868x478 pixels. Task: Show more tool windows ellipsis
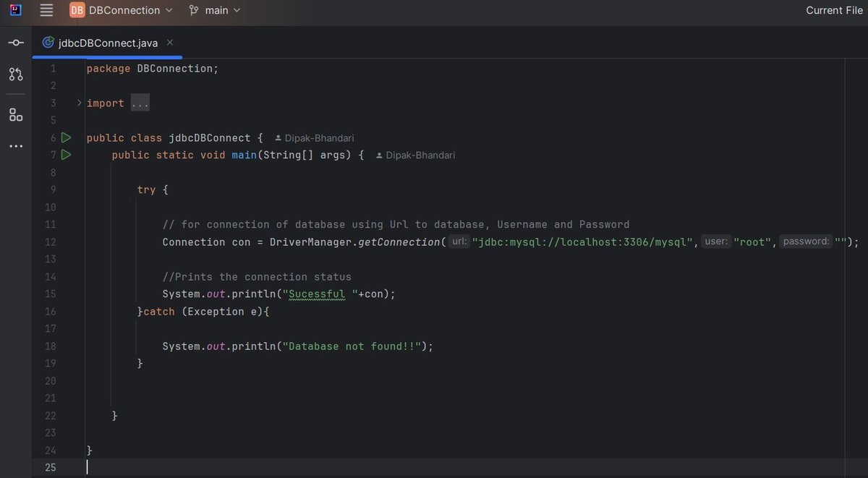[x=16, y=146]
